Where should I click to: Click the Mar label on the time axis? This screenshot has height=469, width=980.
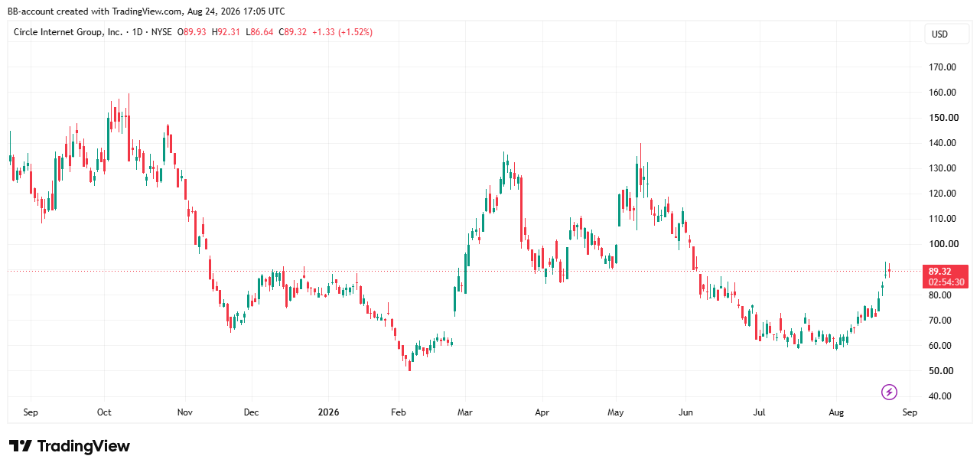pyautogui.click(x=465, y=412)
